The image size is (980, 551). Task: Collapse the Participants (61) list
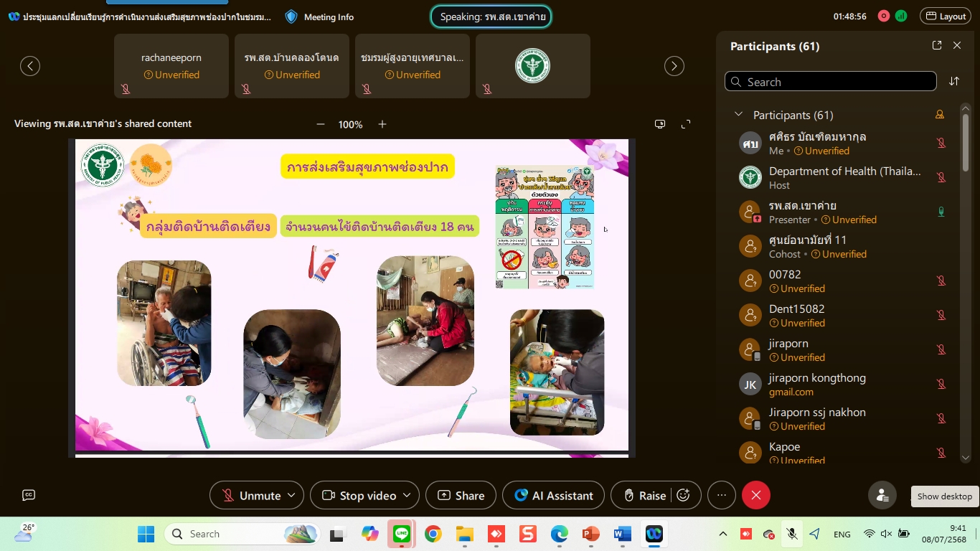(738, 115)
